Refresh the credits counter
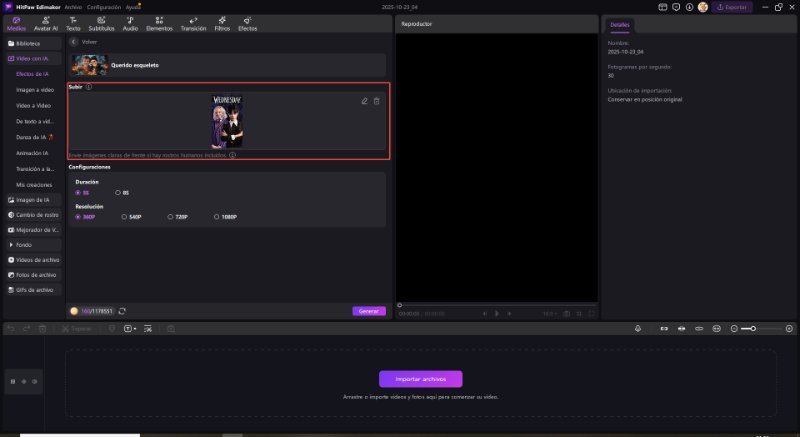 click(122, 311)
